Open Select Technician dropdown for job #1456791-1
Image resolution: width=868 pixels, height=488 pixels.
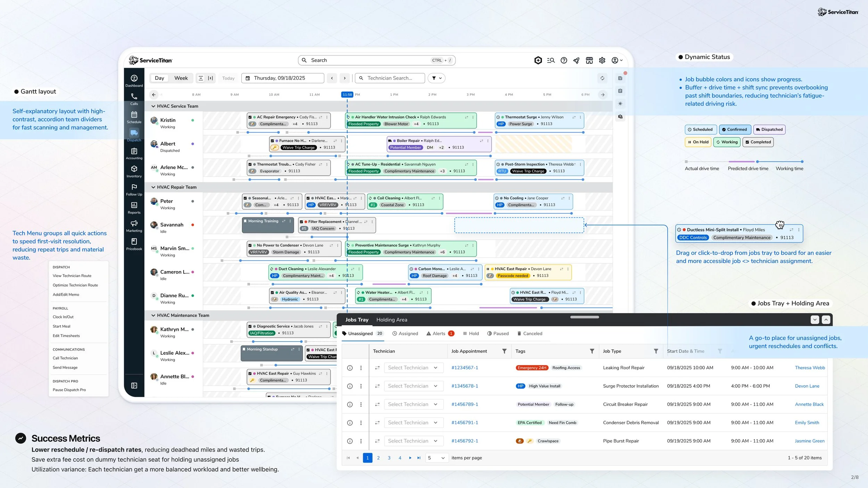[414, 423]
